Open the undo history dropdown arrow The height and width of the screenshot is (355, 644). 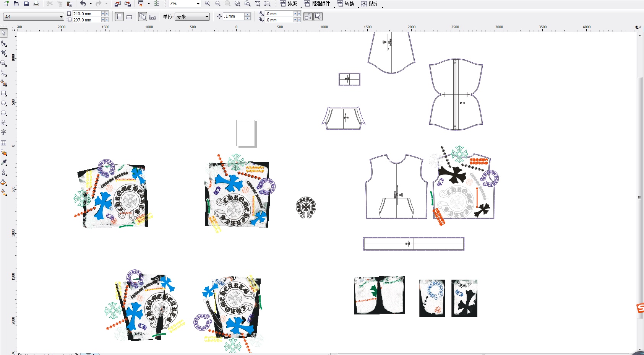(91, 4)
